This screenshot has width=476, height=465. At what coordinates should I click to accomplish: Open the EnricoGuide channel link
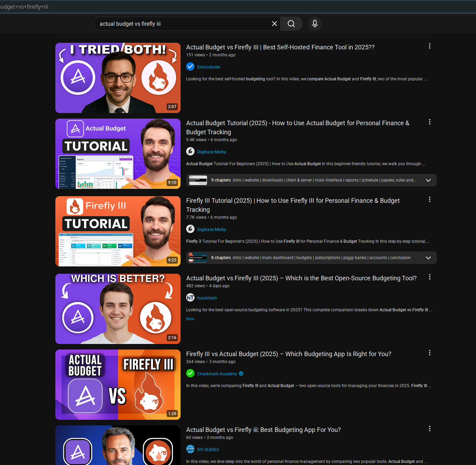tap(209, 67)
